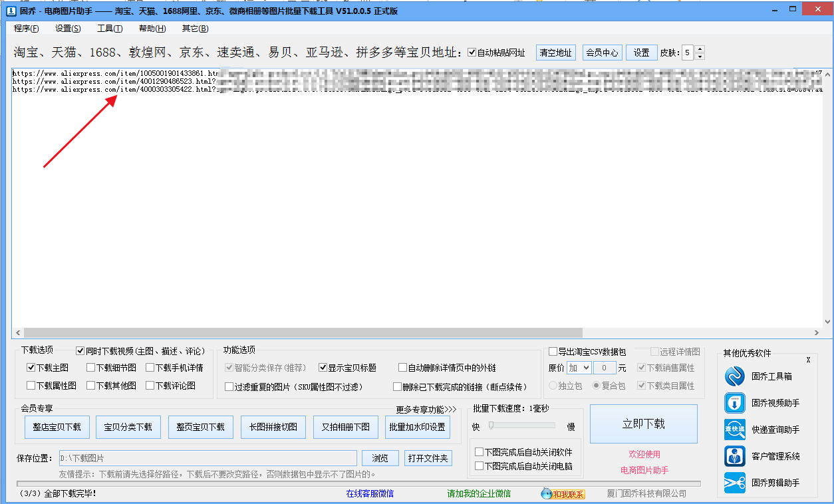Click 浏览 to choose save path
The width and height of the screenshot is (834, 504).
click(x=380, y=458)
